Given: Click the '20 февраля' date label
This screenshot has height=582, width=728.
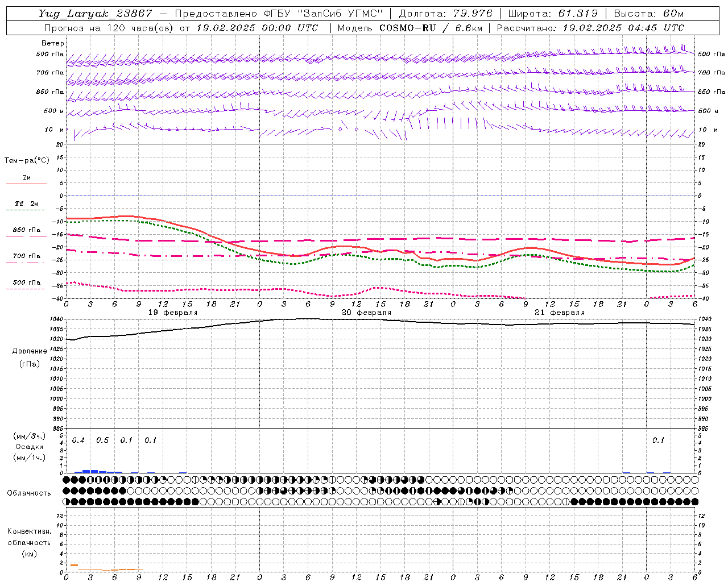Looking at the screenshot, I should coord(366,313).
